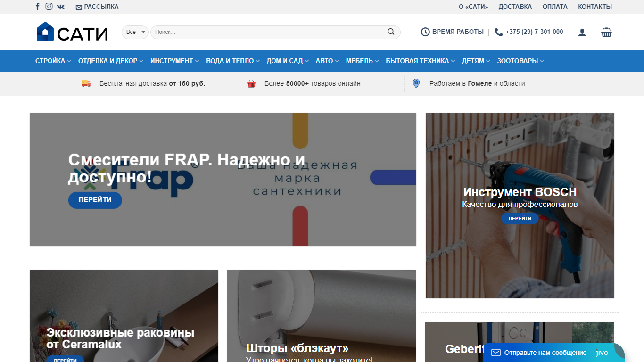
Task: Expand the МЕБЕЛЬ menu
Action: coord(363,61)
